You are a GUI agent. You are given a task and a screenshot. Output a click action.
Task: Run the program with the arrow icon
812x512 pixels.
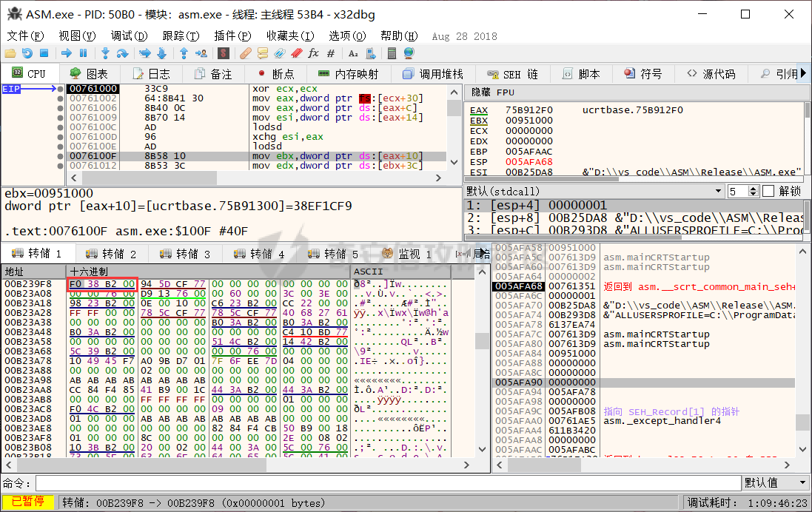[67, 53]
